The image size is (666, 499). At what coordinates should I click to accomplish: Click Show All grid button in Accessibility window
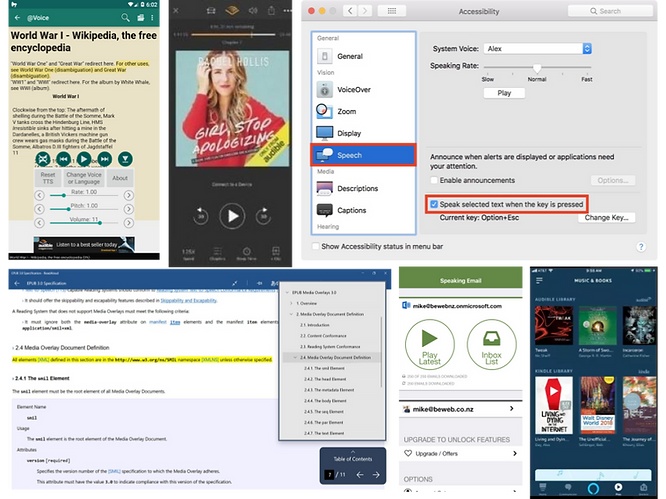[x=392, y=11]
